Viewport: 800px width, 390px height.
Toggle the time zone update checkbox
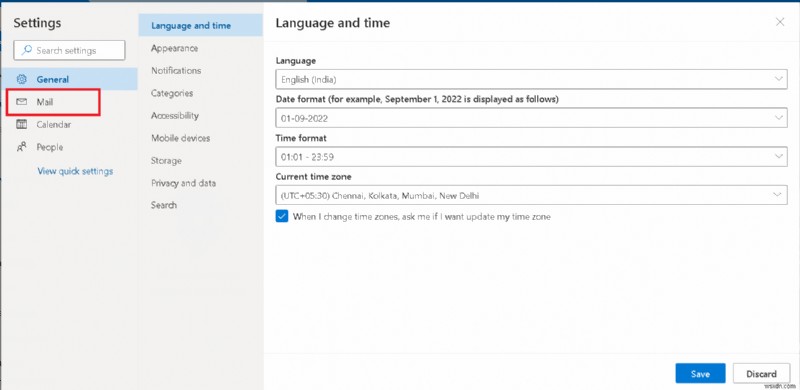click(x=282, y=216)
